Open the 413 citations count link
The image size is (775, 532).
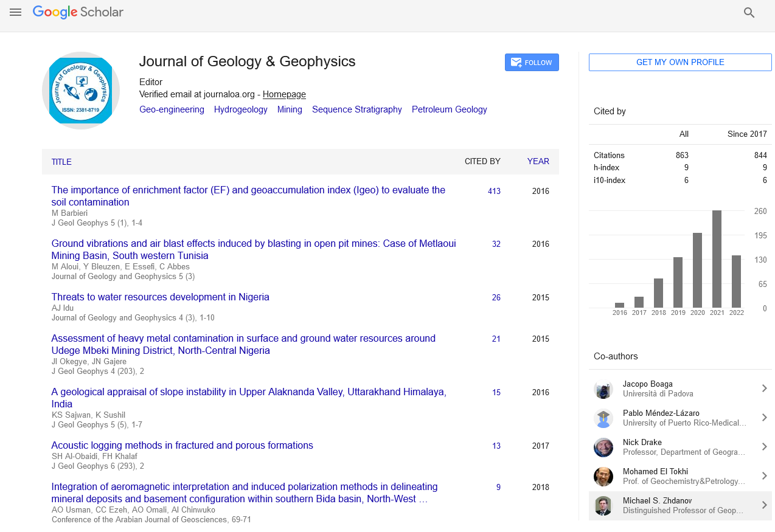494,191
